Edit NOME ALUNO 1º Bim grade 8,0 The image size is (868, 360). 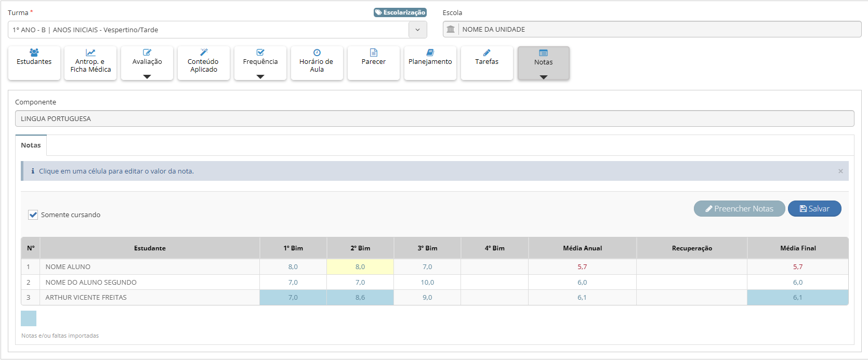point(293,267)
